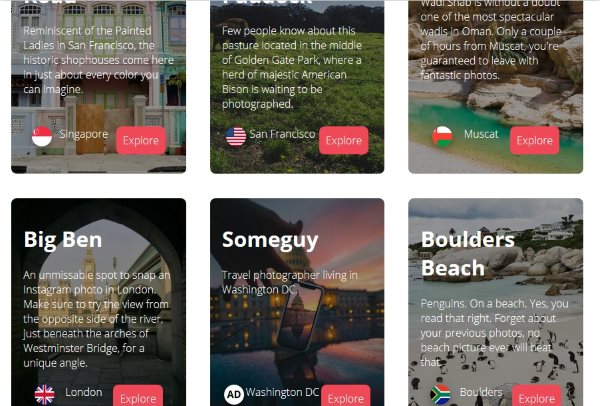Open the Big Ben card title
The image size is (600, 406).
coord(63,240)
